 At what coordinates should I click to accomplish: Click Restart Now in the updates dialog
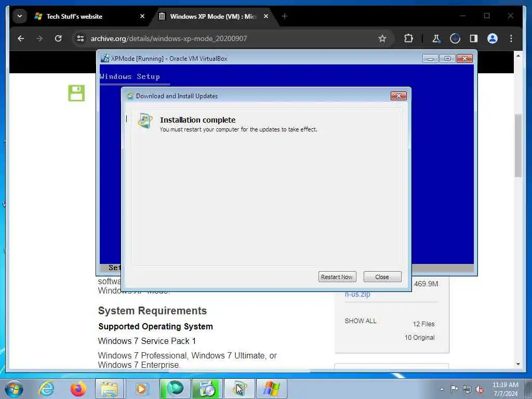coord(337,277)
